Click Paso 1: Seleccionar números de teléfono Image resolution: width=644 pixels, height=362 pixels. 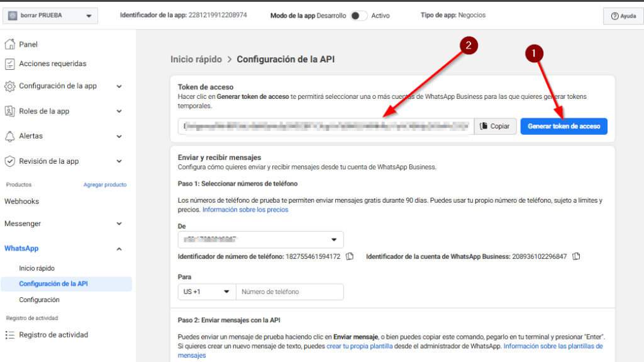coord(237,184)
